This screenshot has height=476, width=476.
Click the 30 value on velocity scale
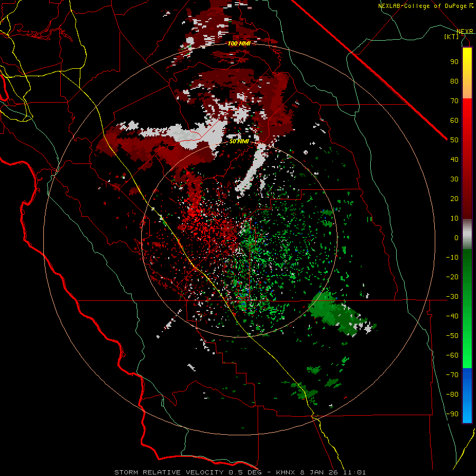pyautogui.click(x=454, y=179)
